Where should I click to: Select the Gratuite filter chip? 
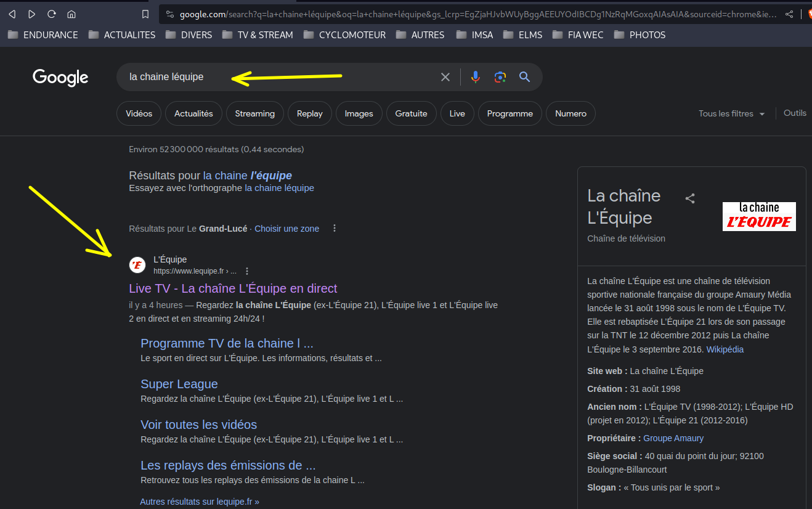click(x=412, y=113)
